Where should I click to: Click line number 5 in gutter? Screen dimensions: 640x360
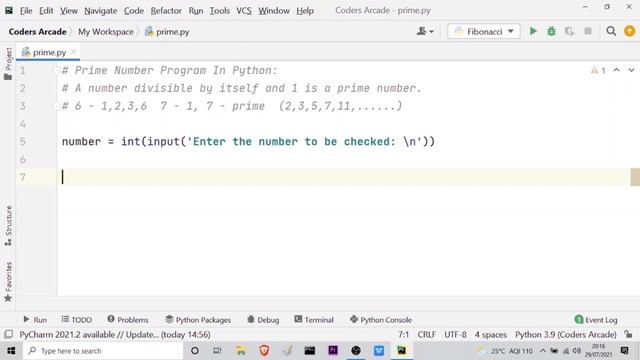pyautogui.click(x=22, y=142)
